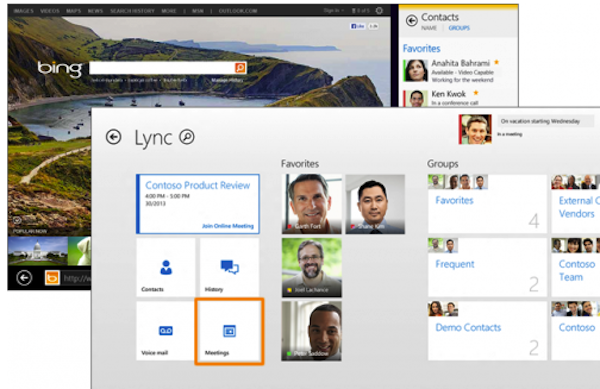Open the Favorites group tile
The width and height of the screenshot is (600, 389).
[487, 204]
